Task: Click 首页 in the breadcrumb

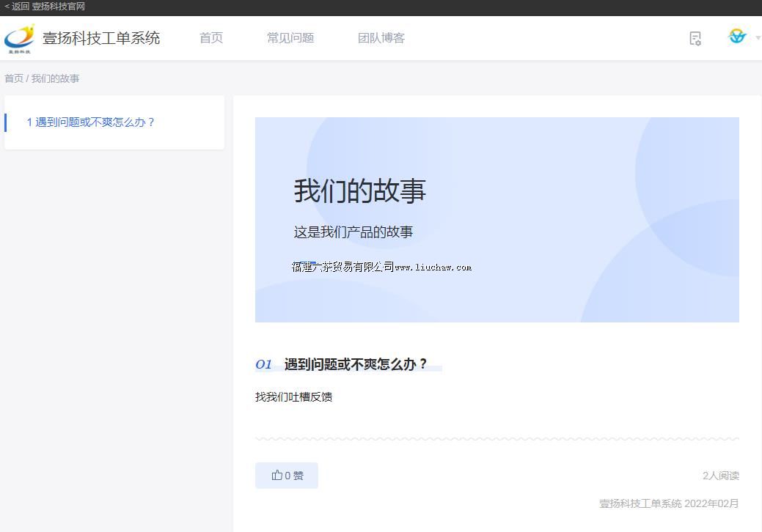Action: click(x=14, y=78)
